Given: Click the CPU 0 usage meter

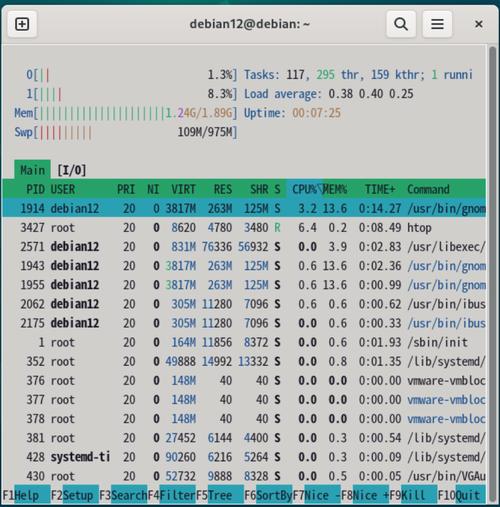Looking at the screenshot, I should [132, 75].
